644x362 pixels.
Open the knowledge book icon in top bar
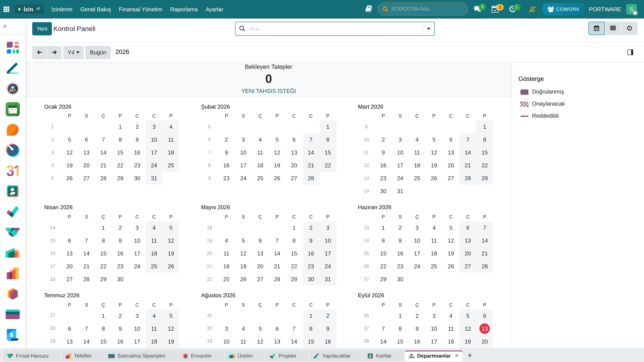[369, 9]
